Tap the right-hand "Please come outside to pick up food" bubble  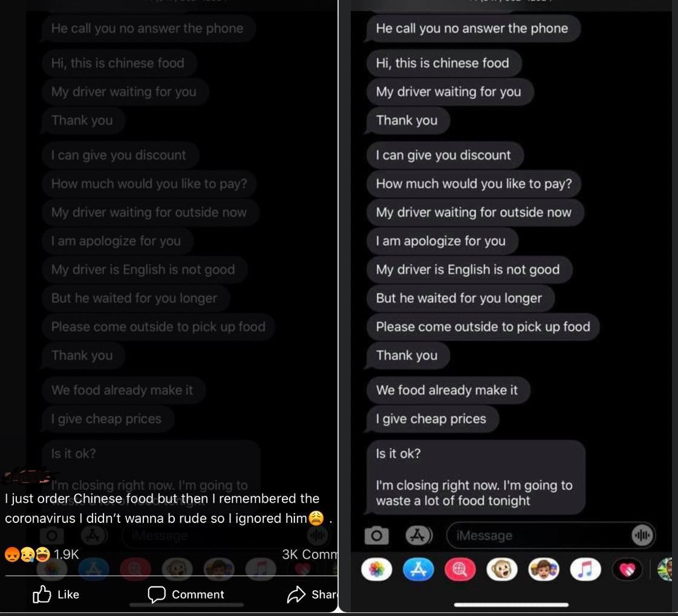pyautogui.click(x=483, y=327)
